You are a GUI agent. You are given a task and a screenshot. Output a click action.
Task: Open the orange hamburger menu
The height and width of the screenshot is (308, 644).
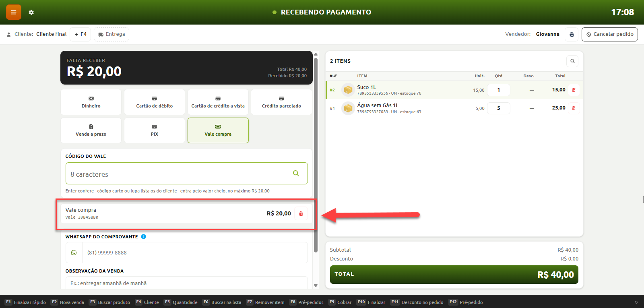coord(13,12)
